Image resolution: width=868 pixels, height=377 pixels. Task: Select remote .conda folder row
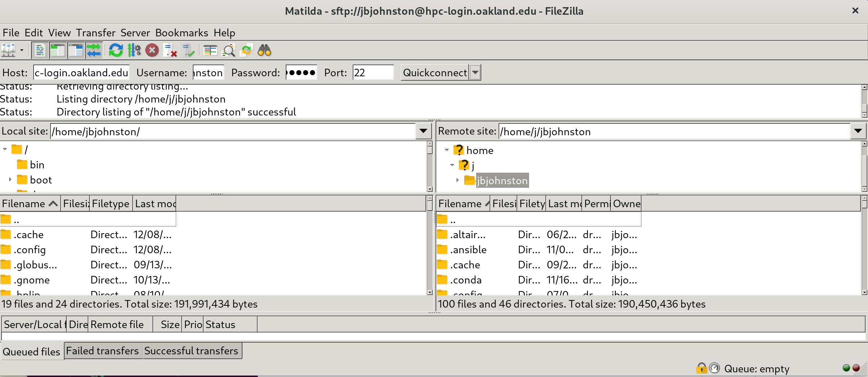click(x=539, y=280)
